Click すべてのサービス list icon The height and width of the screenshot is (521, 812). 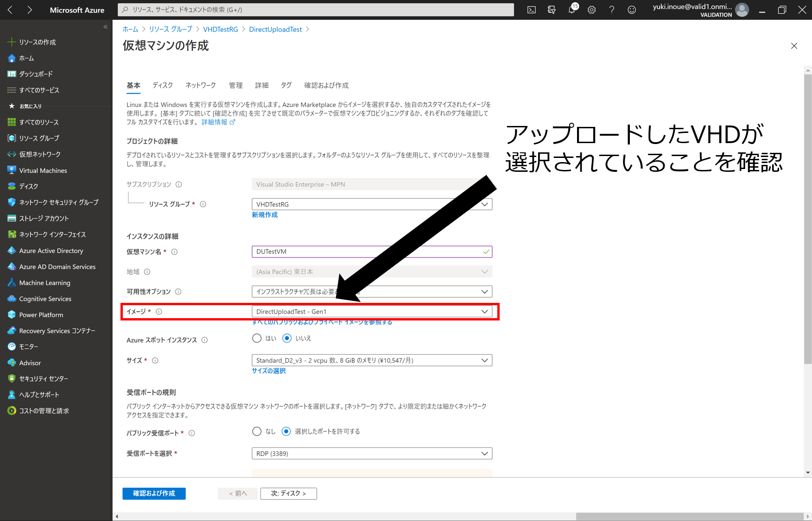[x=12, y=90]
